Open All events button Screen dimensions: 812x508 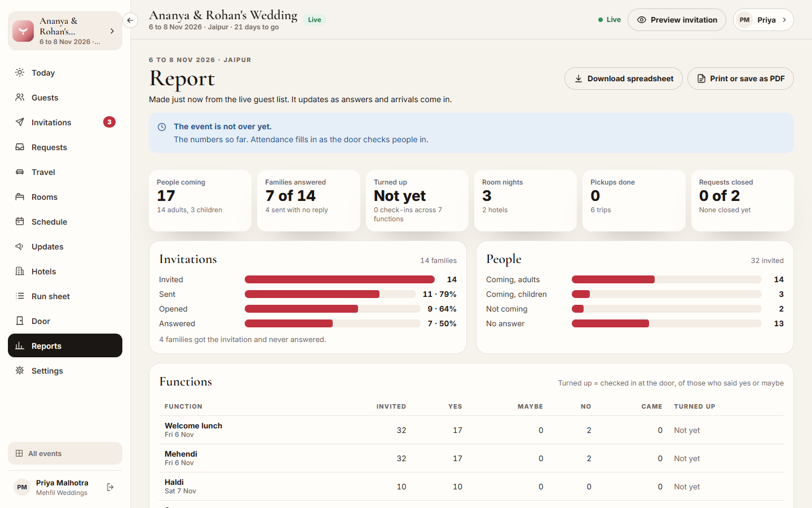point(65,453)
